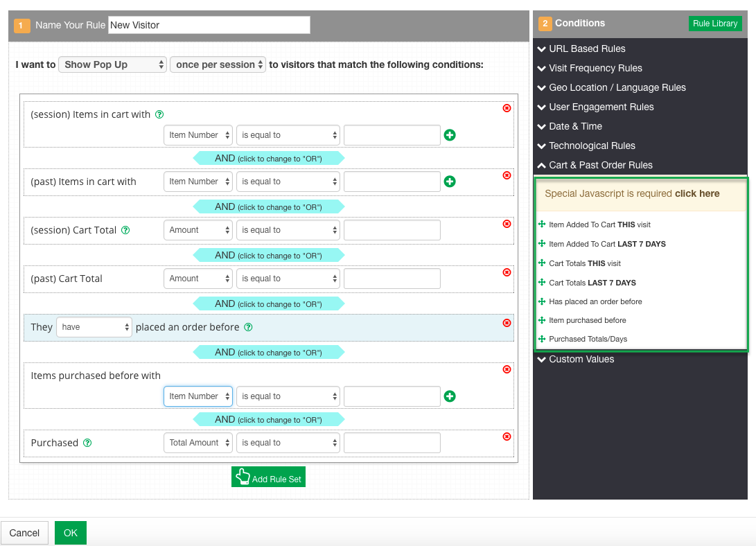Open the Rule Library
This screenshot has height=546, width=756.
click(714, 24)
